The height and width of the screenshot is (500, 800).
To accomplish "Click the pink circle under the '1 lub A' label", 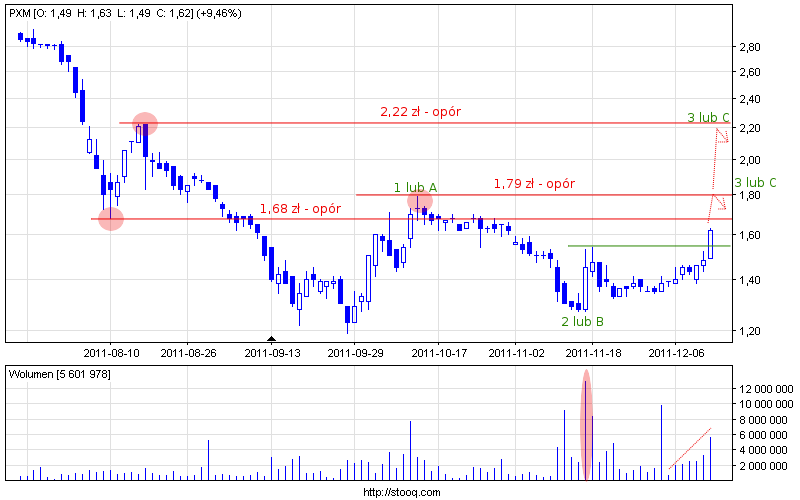I will (420, 201).
